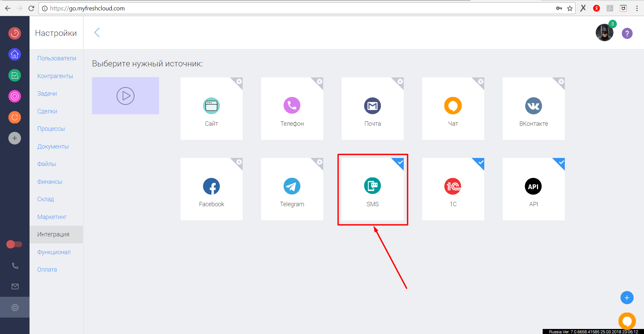Open Маркетинг settings section
This screenshot has height=334, width=644.
(x=52, y=217)
